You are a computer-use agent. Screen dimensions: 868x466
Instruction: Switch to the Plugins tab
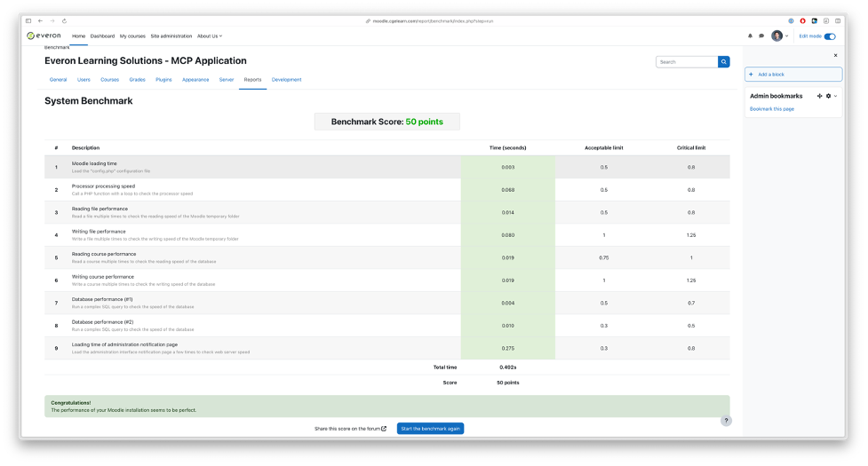click(163, 80)
